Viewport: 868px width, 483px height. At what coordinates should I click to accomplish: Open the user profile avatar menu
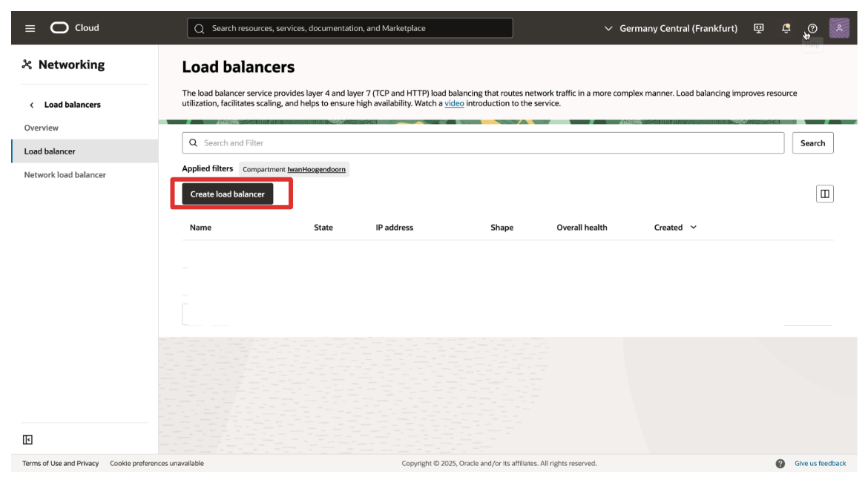tap(839, 28)
